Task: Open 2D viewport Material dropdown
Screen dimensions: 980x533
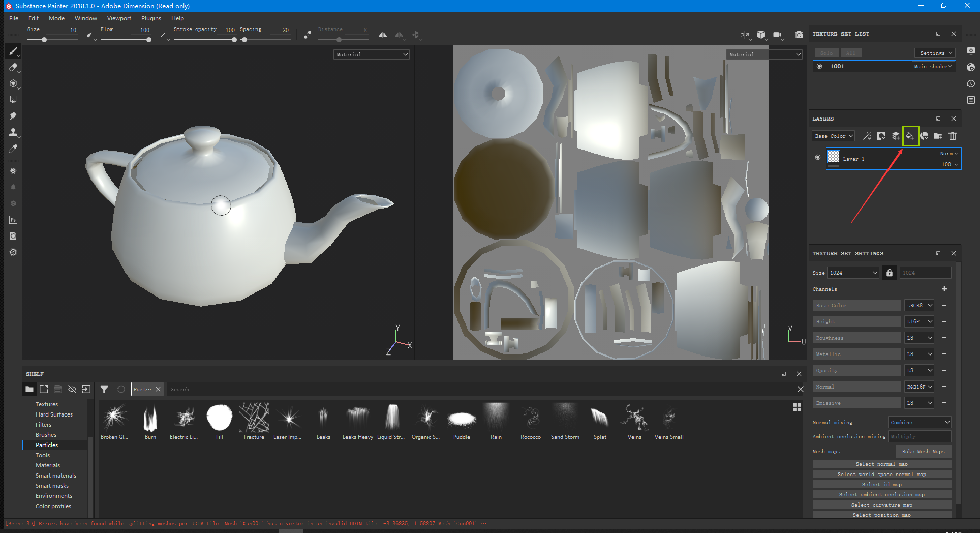Action: 764,54
